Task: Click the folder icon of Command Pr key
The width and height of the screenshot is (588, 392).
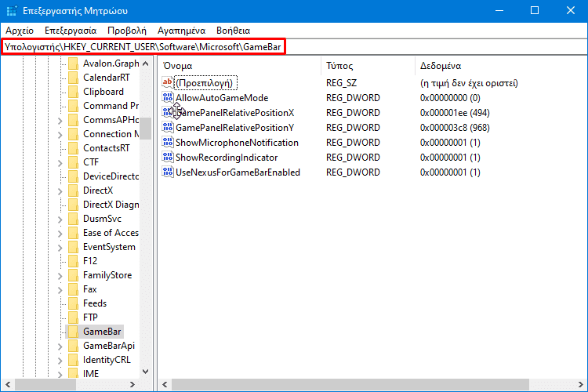Action: pos(73,105)
